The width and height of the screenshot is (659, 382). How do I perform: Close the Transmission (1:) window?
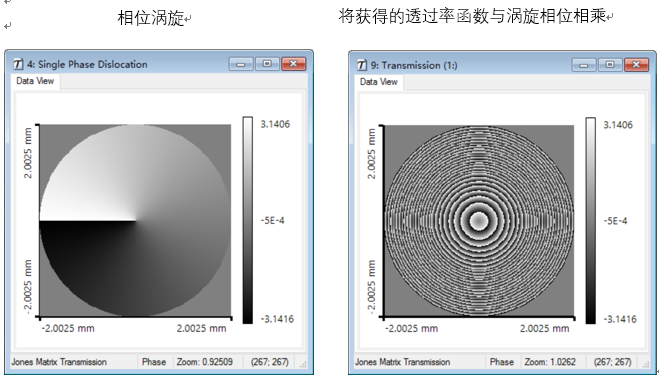(636, 65)
